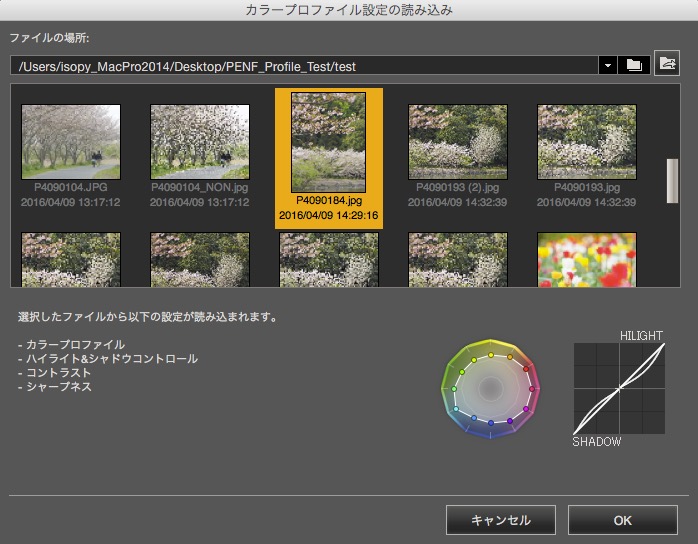Click the file name label P4090104_NON.jpg
The height and width of the screenshot is (544, 698).
click(x=199, y=187)
